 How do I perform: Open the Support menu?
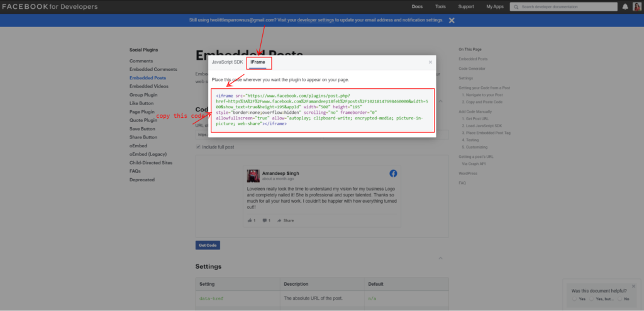pyautogui.click(x=466, y=6)
